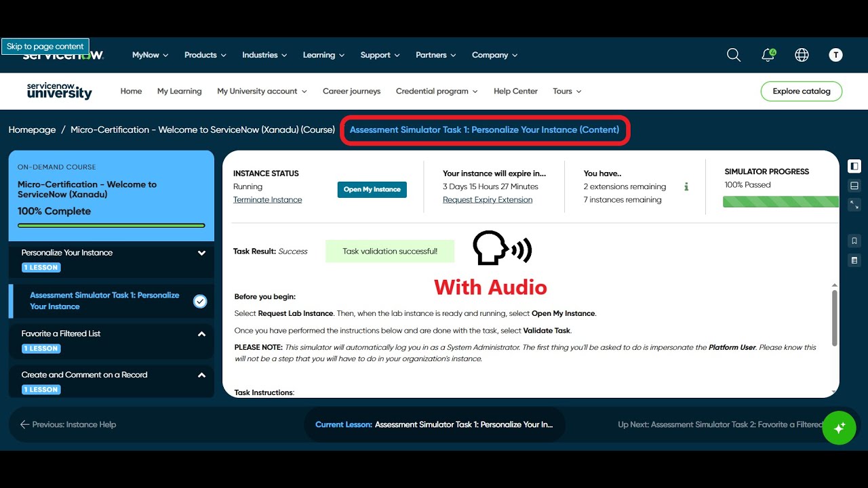Viewport: 868px width, 488px height.
Task: Click "7 instances remaining" text
Action: (x=623, y=199)
